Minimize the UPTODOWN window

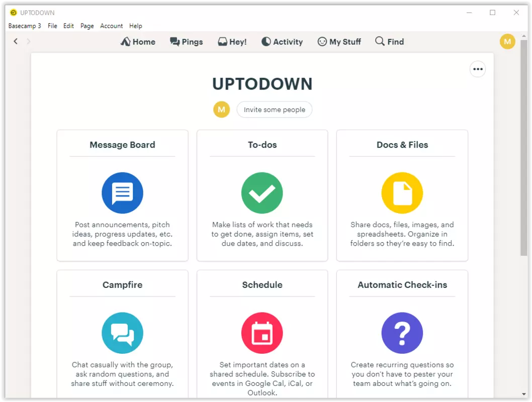click(x=469, y=13)
